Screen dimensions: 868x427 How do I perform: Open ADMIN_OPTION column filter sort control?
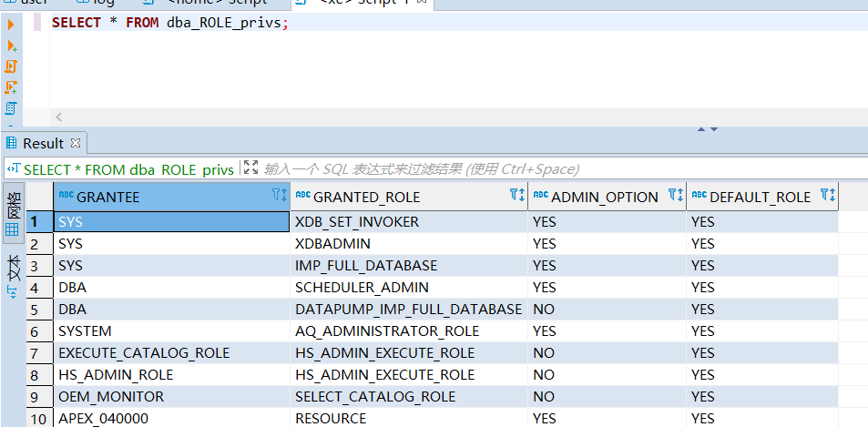[x=675, y=196]
